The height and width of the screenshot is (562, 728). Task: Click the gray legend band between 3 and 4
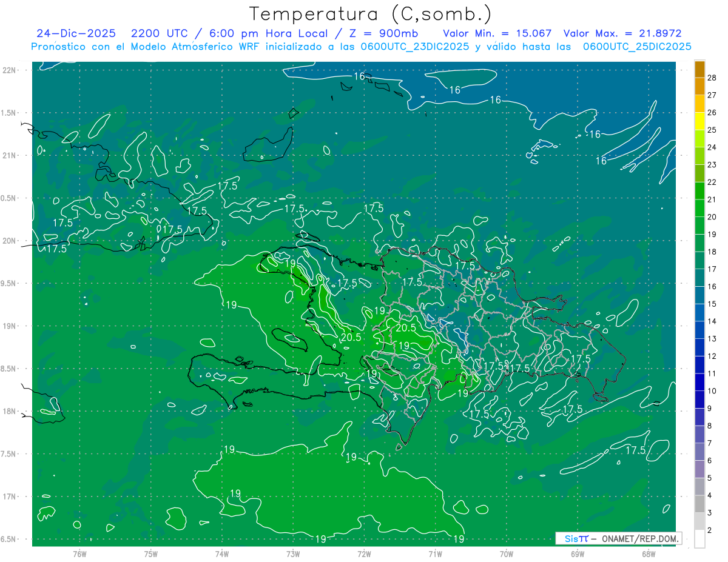(699, 504)
